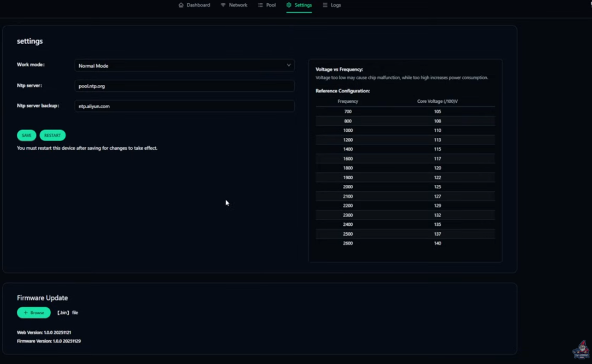
Task: Select the 2000 frequency row with voltage 125
Action: 405,187
